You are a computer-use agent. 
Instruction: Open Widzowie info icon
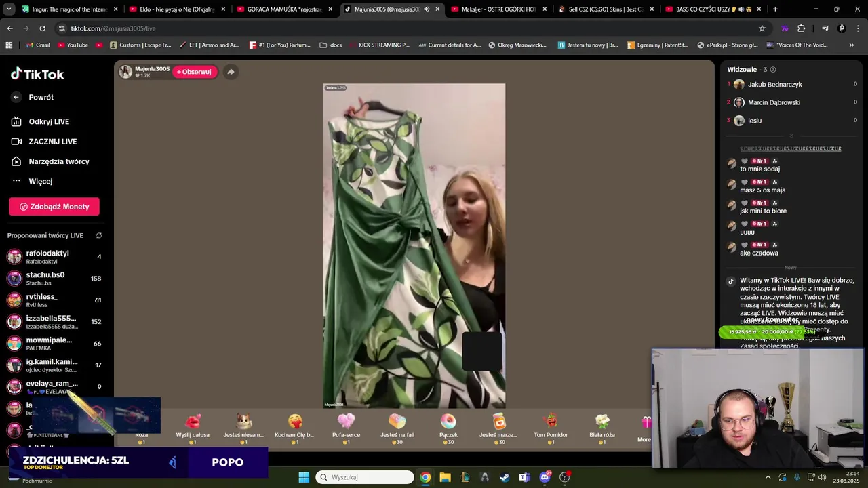773,70
